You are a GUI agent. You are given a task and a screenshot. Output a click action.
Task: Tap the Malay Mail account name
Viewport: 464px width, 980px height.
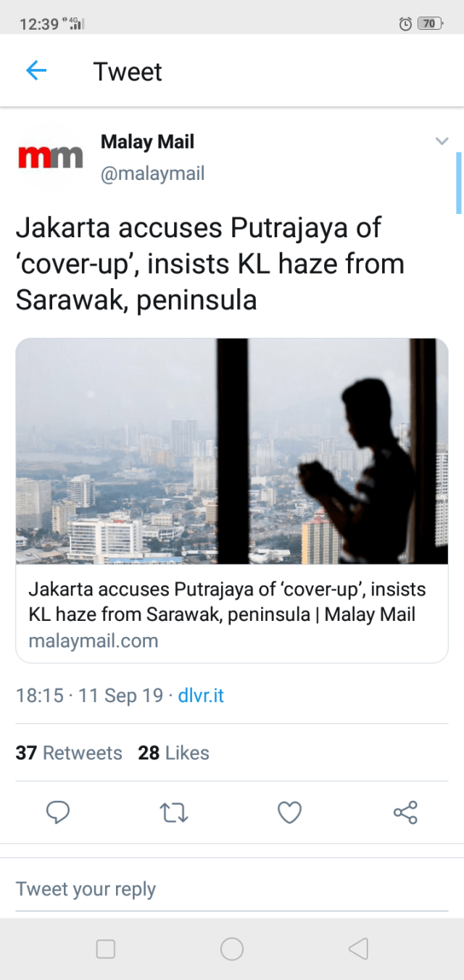click(147, 141)
